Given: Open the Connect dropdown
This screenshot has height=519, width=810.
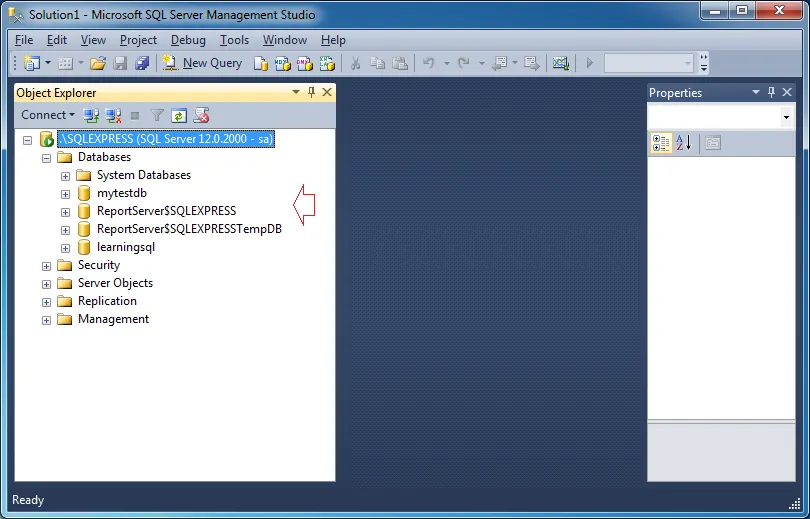Looking at the screenshot, I should (48, 115).
